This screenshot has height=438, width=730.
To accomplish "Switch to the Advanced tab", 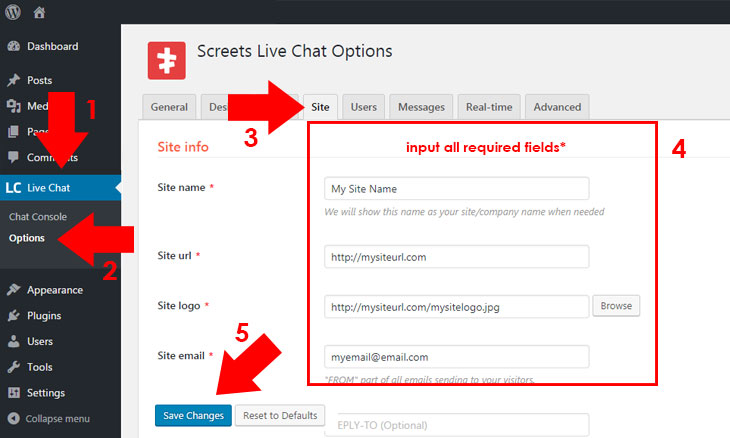I will (557, 107).
